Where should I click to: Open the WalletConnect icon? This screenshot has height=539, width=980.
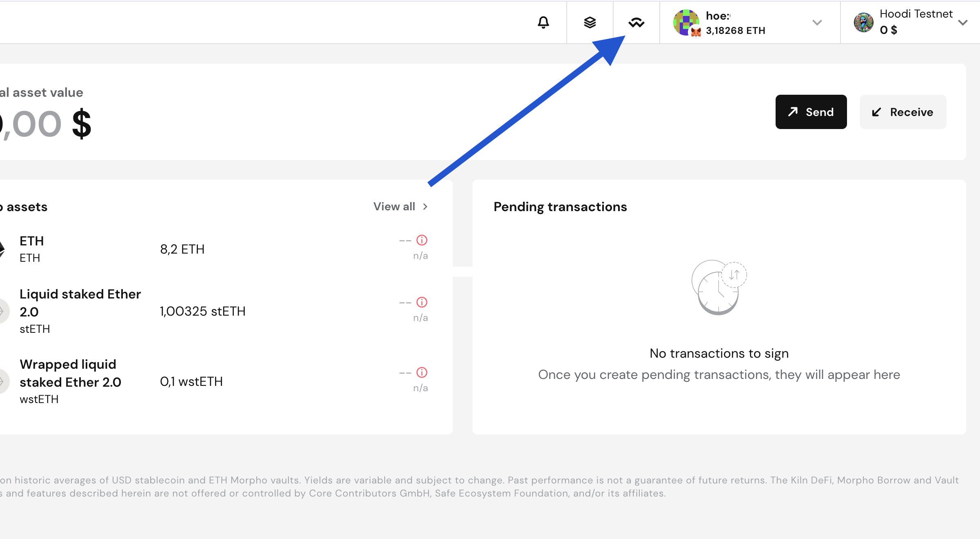pyautogui.click(x=636, y=22)
